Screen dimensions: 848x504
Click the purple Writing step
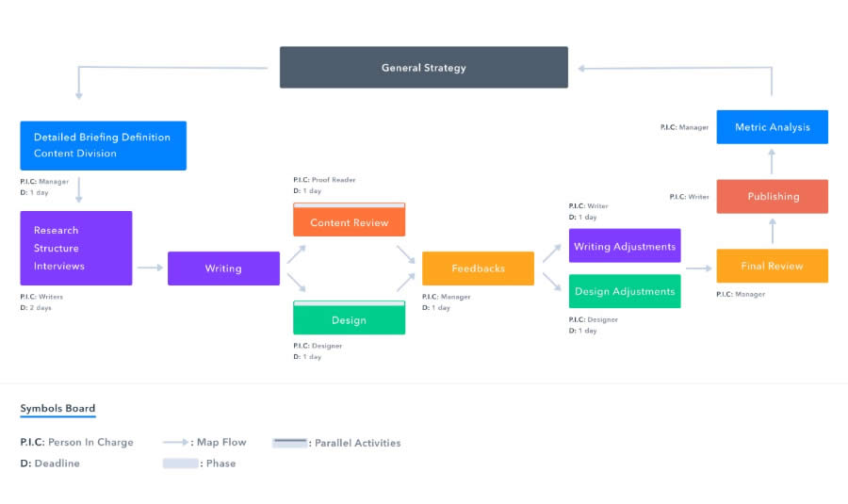(223, 268)
